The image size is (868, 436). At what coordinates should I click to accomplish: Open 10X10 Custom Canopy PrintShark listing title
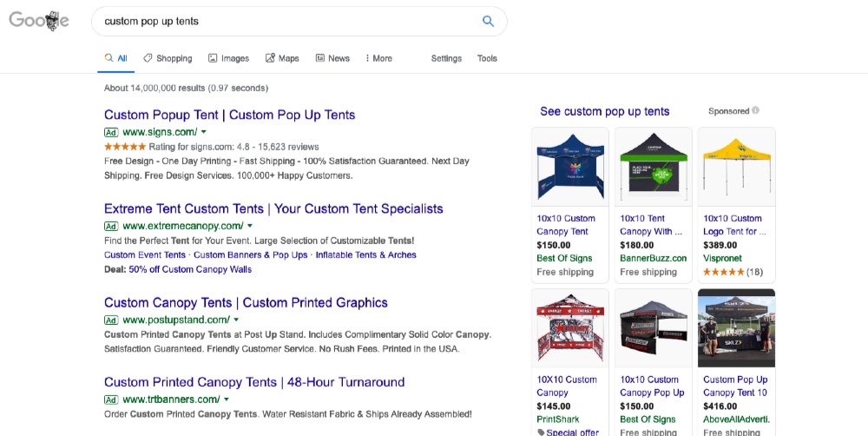pos(567,386)
